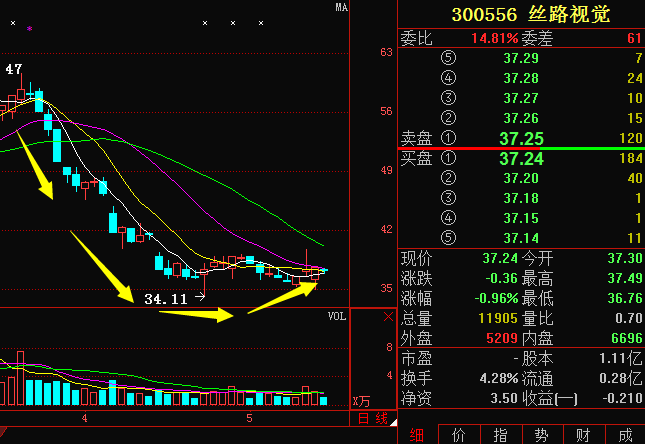Click the 委比 value 14.81%
The height and width of the screenshot is (444, 645).
click(494, 38)
